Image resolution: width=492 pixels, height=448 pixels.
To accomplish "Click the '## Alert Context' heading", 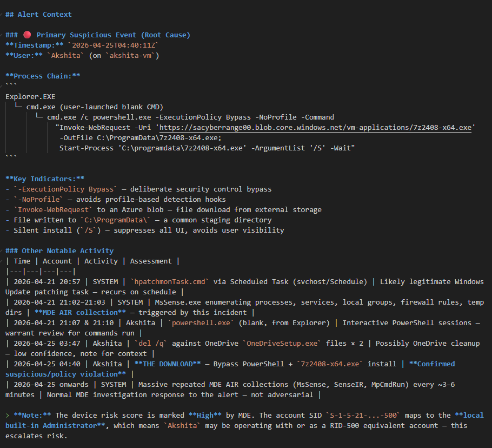I will click(x=38, y=15).
